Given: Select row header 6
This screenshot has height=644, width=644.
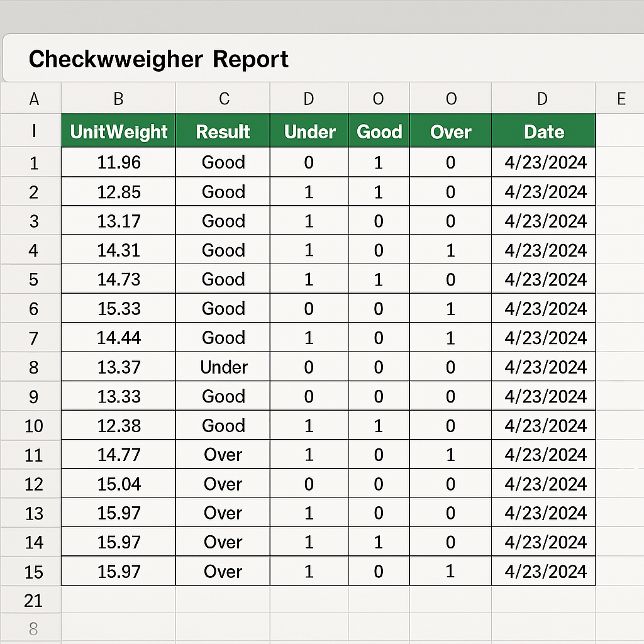Looking at the screenshot, I should (x=31, y=308).
